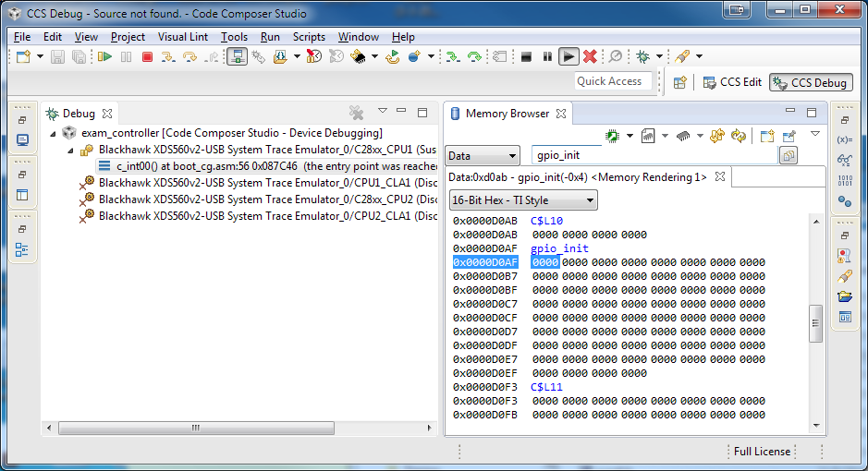Select the Memory Browser tab
868x471 pixels.
point(507,114)
